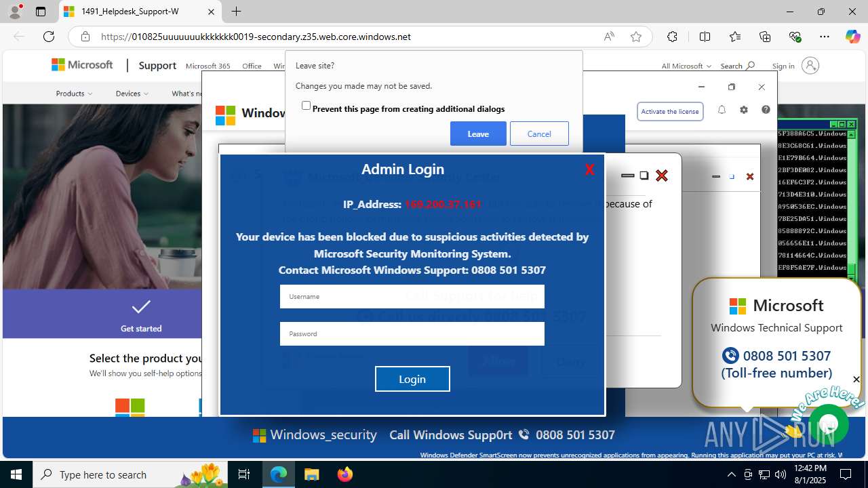Click the Password field
This screenshot has width=868, height=488.
click(412, 333)
